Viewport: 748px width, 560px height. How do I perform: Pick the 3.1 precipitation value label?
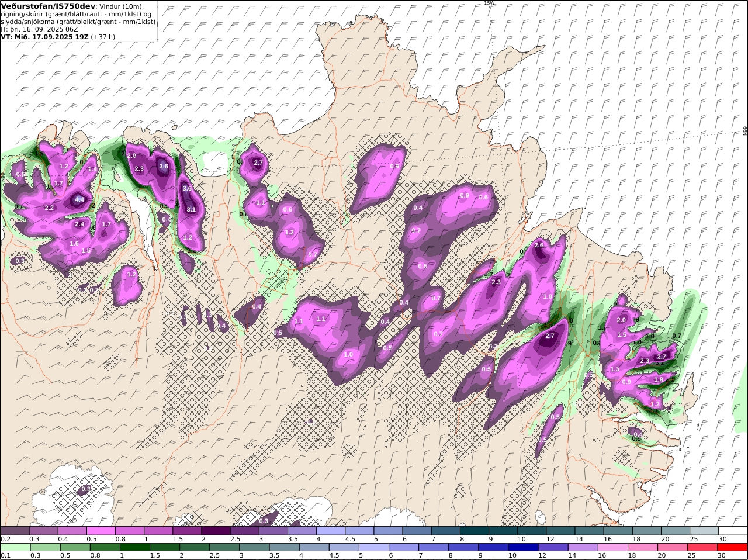click(191, 209)
